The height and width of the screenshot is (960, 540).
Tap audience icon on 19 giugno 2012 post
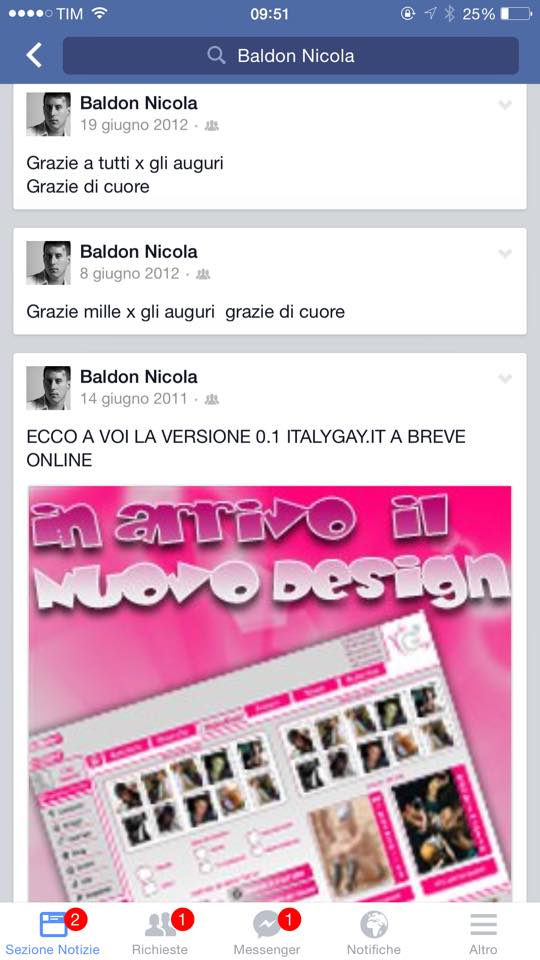pyautogui.click(x=212, y=126)
